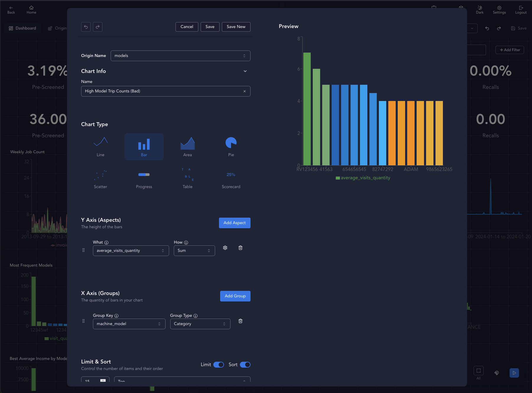532x393 pixels.
Task: Switch to the Dashboard tab
Action: point(22,28)
